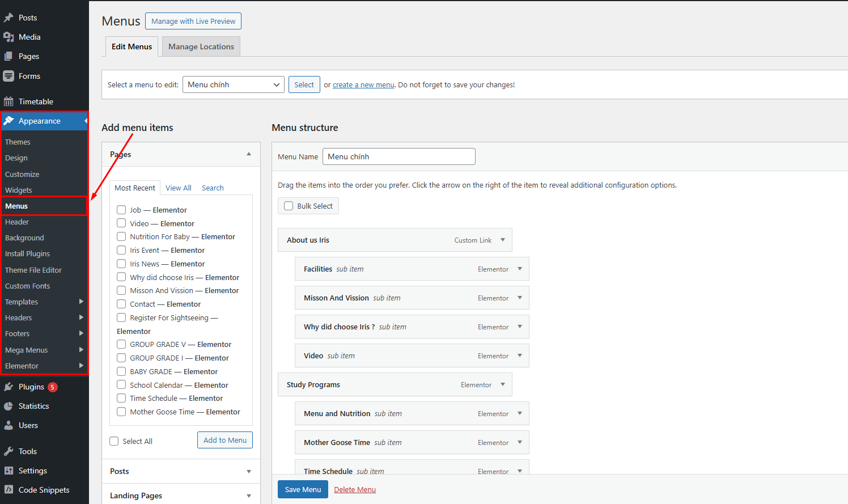Click the Plugins plug icon
The image size is (848, 504).
(9, 387)
